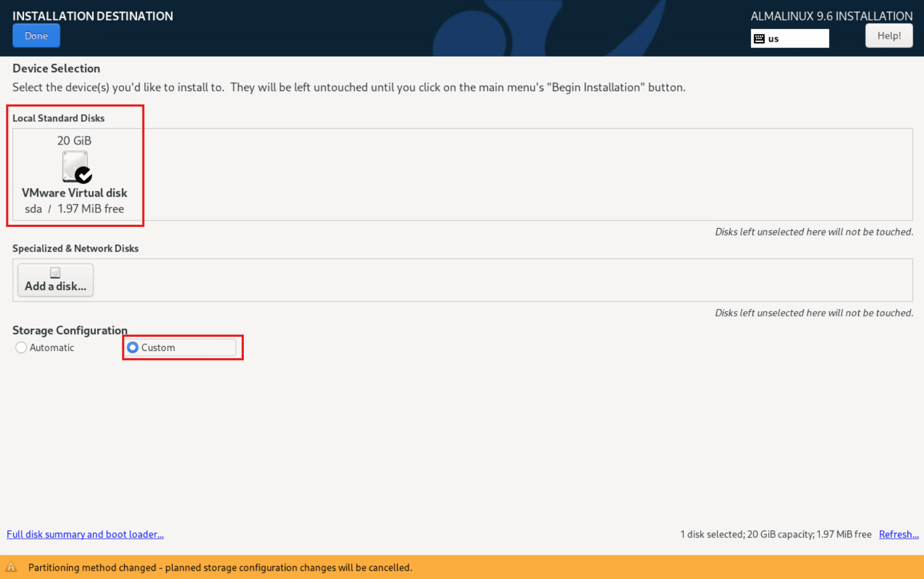
Task: Click the ALMALINUX 9.6 INSTALLATION label
Action: pos(832,16)
